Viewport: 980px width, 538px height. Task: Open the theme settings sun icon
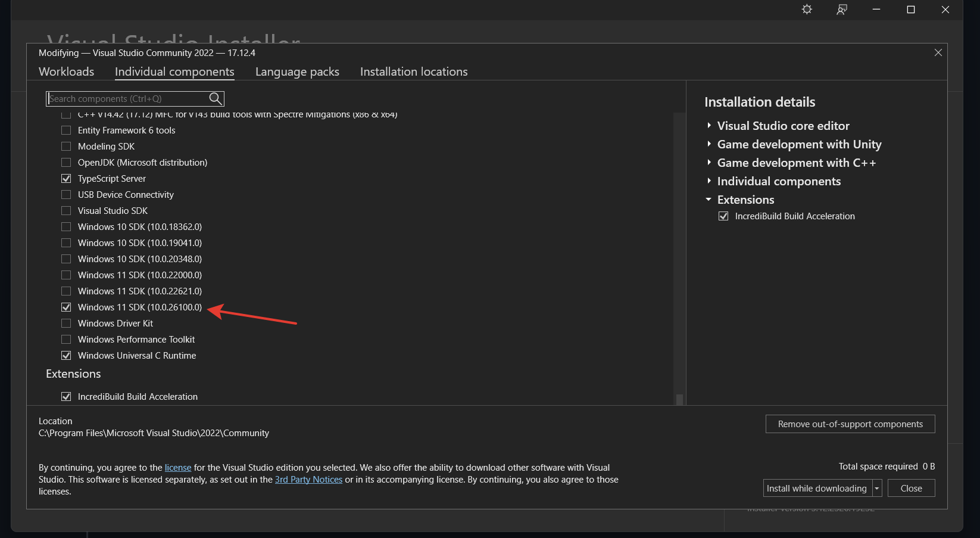807,10
